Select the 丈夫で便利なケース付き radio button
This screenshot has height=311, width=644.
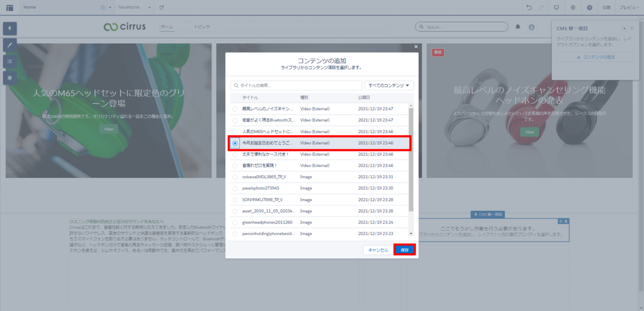pos(235,154)
